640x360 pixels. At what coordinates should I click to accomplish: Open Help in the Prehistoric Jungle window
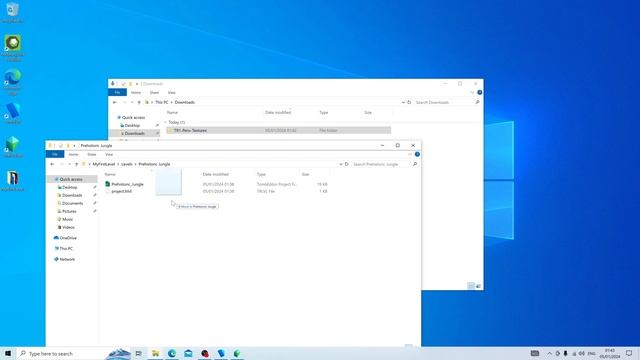tap(417, 154)
